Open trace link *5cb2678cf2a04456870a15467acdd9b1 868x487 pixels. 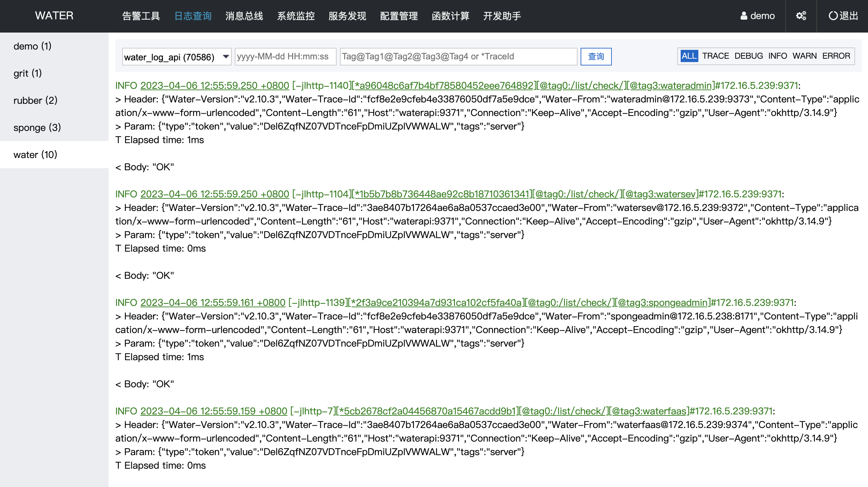pyautogui.click(x=428, y=411)
